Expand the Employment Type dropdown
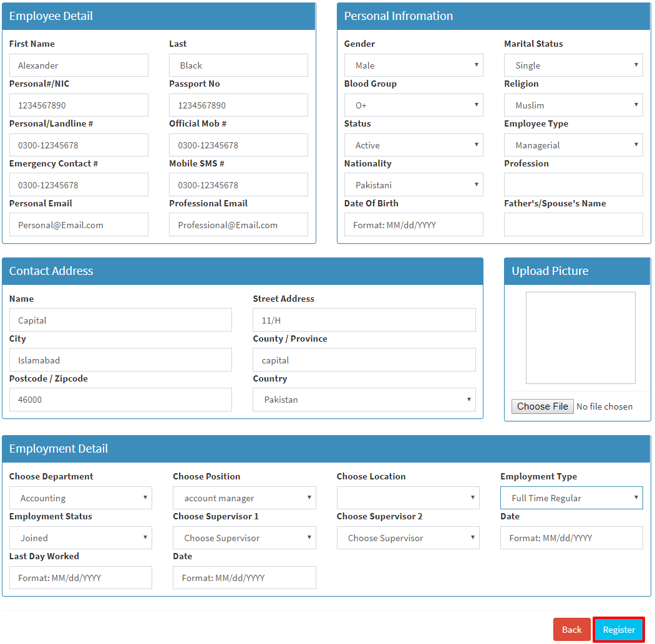The image size is (655, 644). tap(571, 498)
